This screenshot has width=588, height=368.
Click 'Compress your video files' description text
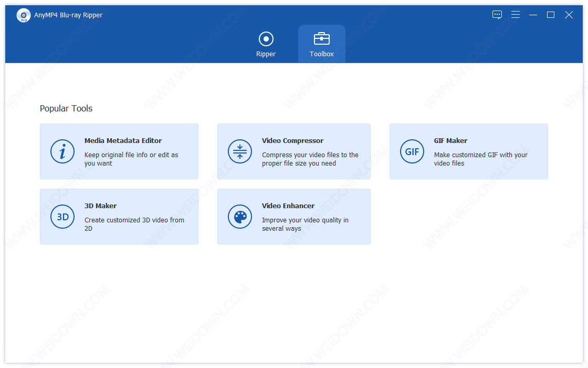coord(310,159)
